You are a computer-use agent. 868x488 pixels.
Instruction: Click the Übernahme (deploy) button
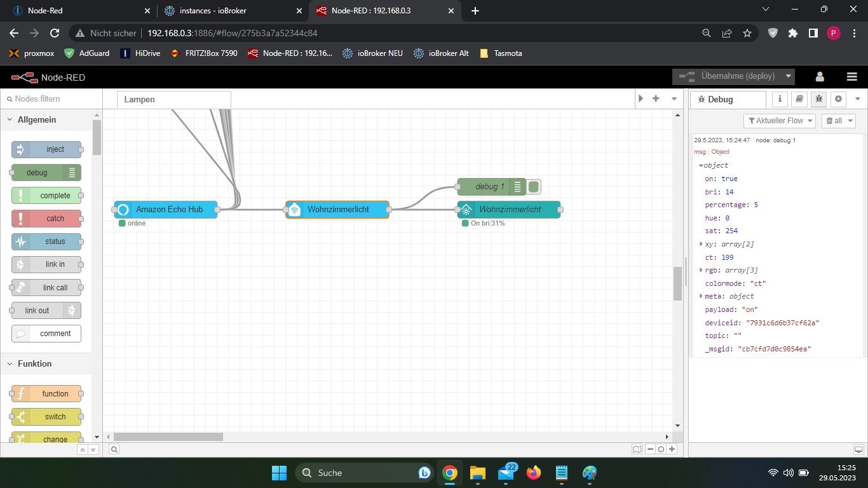(x=727, y=76)
